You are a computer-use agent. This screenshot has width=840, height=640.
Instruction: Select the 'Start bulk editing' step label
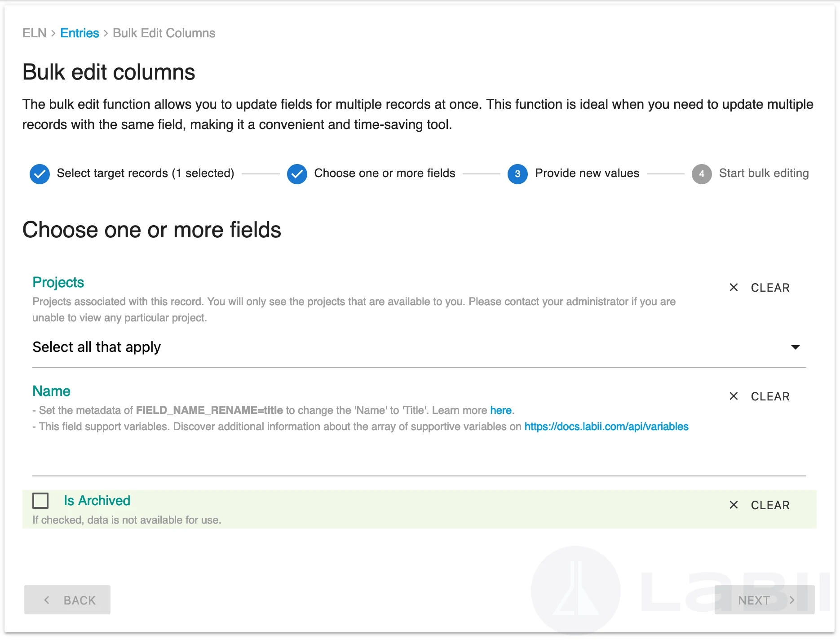tap(764, 173)
